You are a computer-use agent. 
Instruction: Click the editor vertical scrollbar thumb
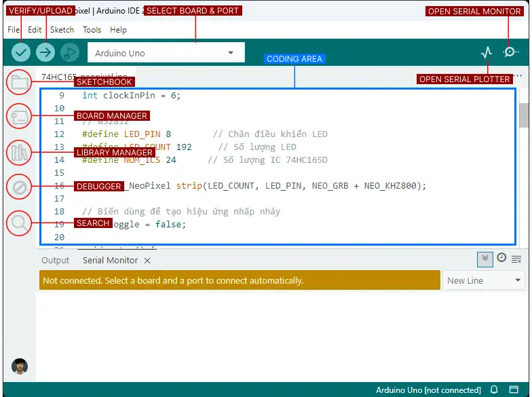click(x=524, y=115)
